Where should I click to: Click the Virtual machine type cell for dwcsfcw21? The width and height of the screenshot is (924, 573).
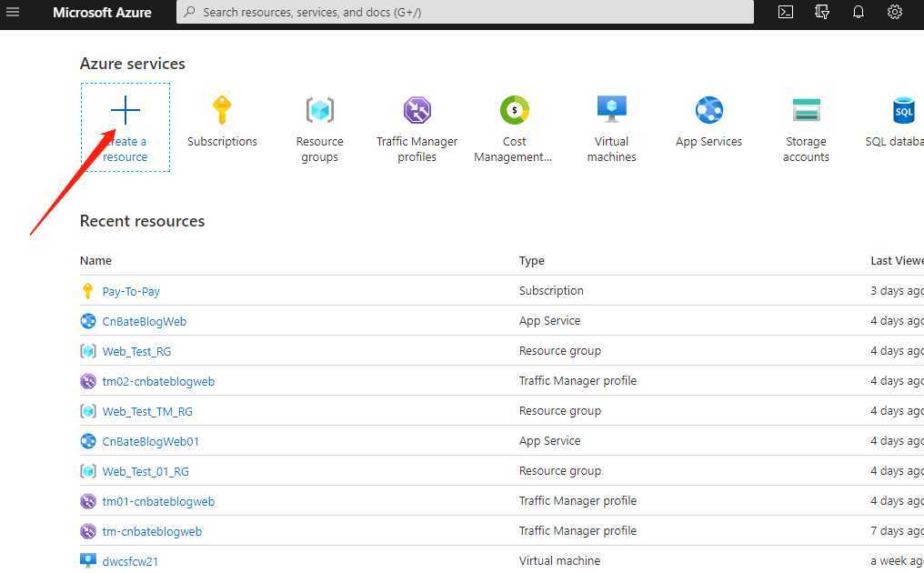click(x=559, y=560)
